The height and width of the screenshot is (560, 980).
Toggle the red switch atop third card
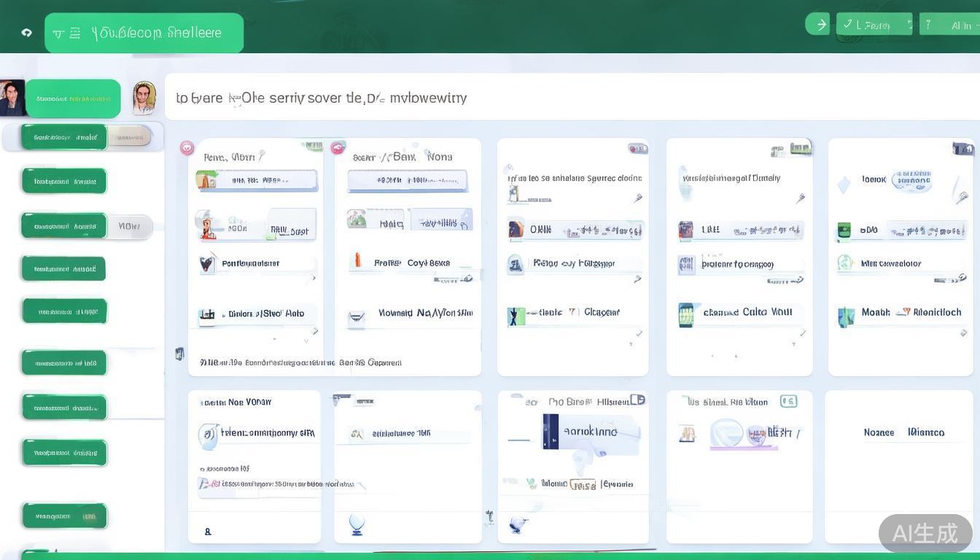(638, 149)
